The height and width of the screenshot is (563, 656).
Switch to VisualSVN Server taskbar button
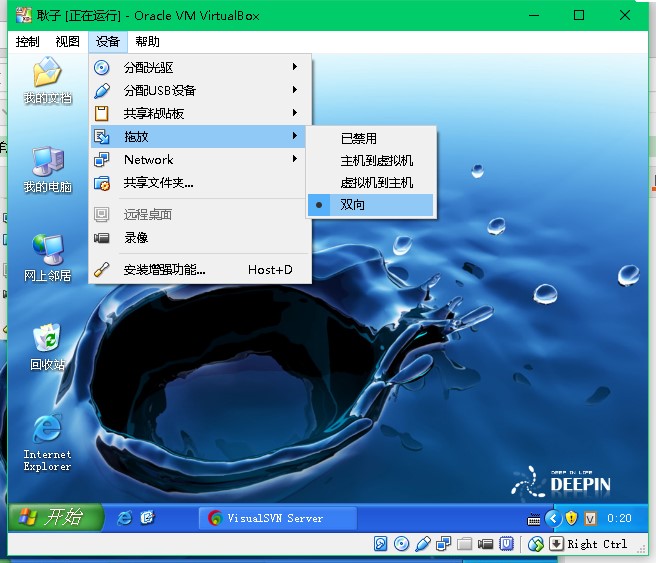click(276, 518)
